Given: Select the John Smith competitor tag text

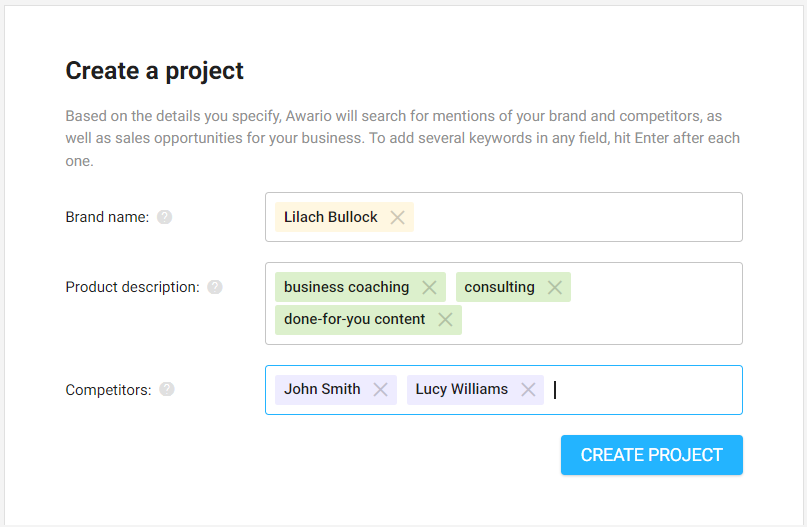Looking at the screenshot, I should [x=322, y=389].
